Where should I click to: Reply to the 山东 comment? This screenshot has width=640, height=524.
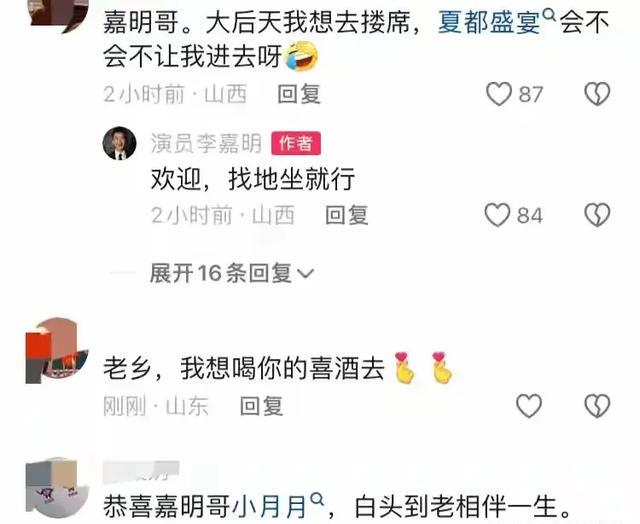[262, 406]
